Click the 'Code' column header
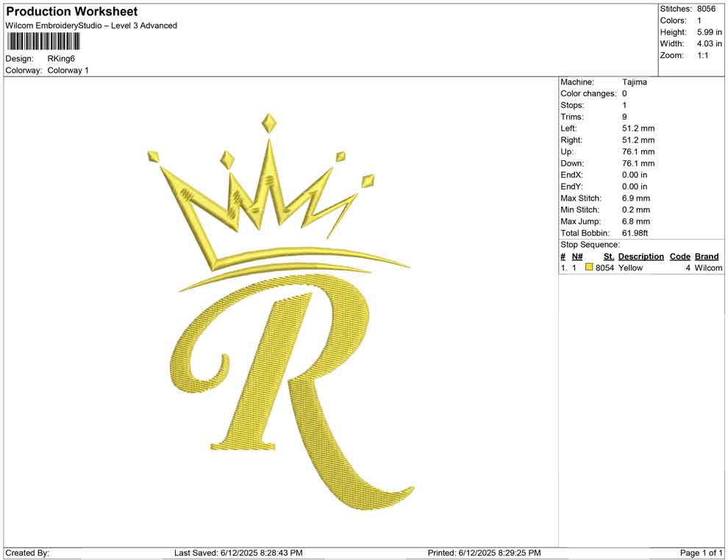 pyautogui.click(x=679, y=256)
